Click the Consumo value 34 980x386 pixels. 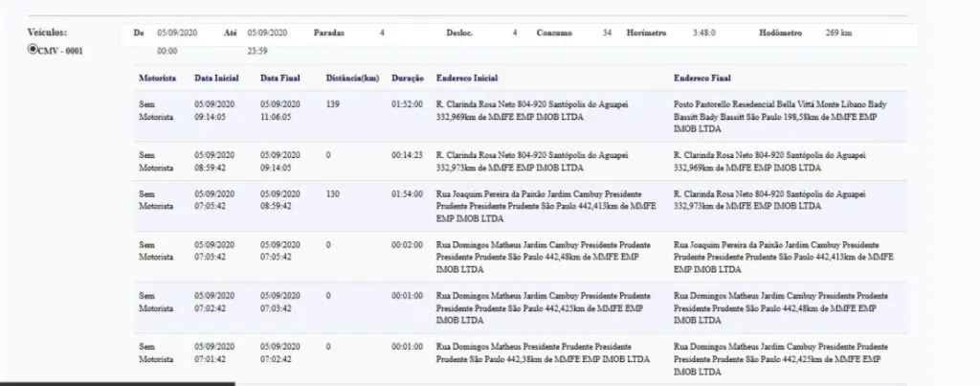607,33
